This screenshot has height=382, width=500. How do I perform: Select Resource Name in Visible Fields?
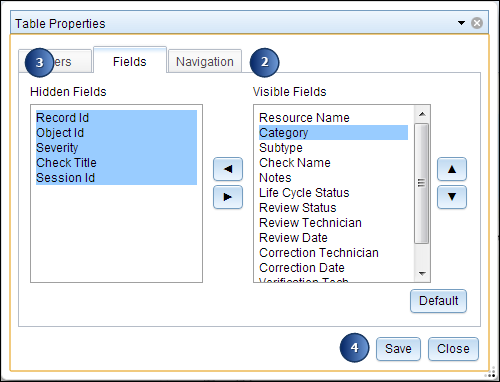tap(333, 118)
